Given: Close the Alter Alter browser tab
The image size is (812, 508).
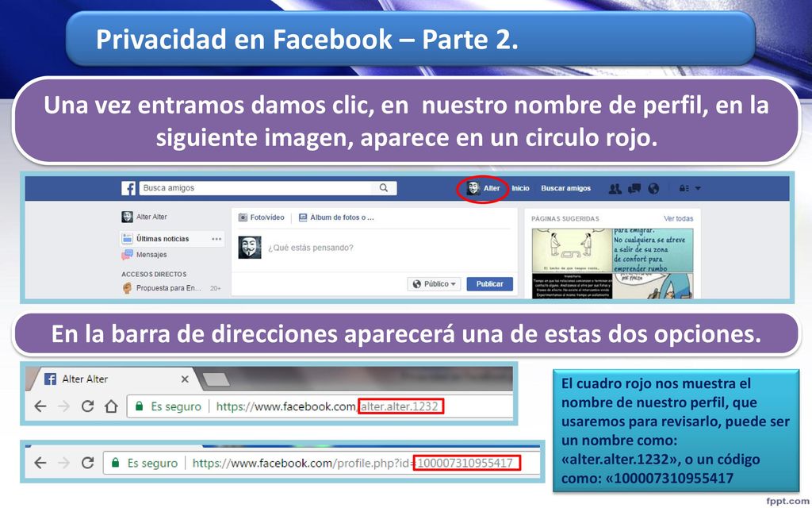Looking at the screenshot, I should tap(185, 379).
